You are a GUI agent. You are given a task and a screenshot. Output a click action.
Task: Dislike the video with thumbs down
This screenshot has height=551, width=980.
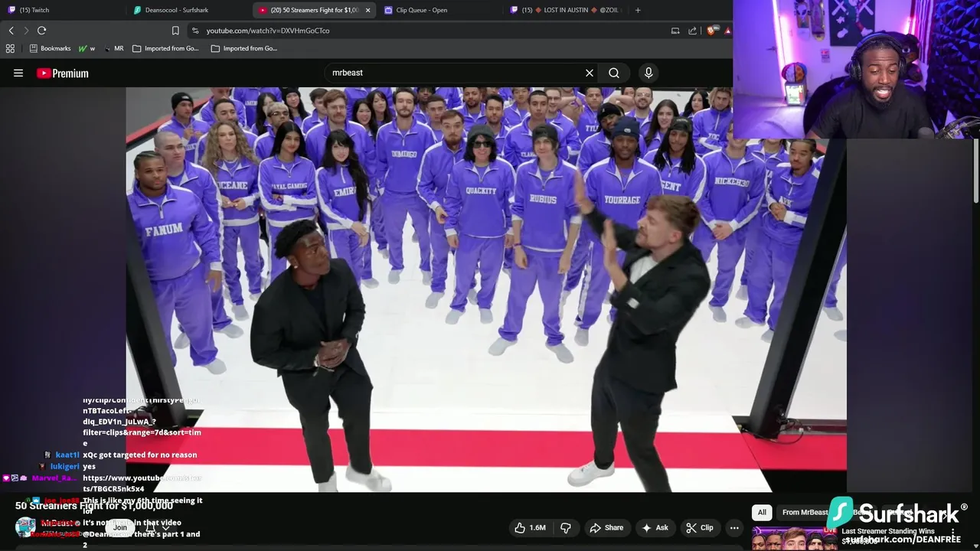point(566,528)
